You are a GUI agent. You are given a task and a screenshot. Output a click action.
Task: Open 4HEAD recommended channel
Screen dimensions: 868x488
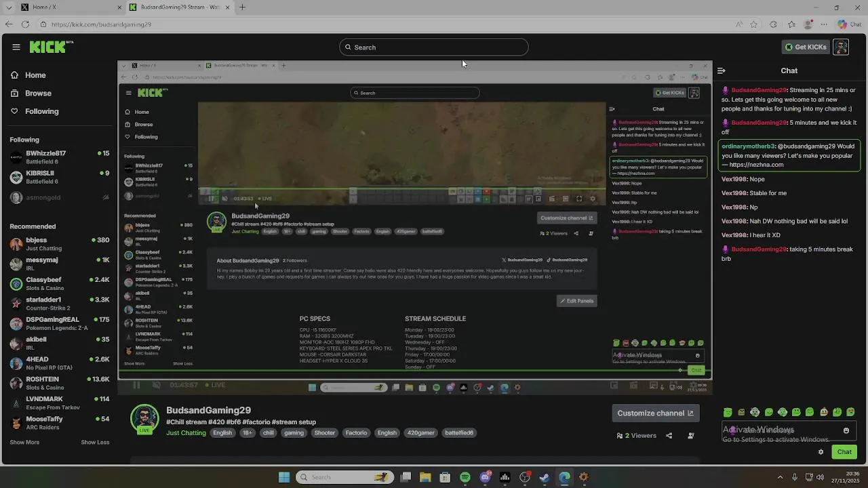tap(60, 363)
